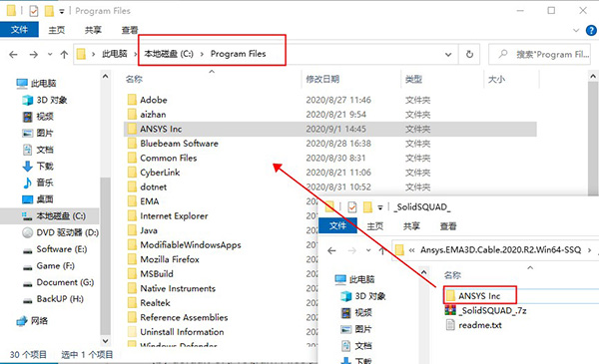The image size is (599, 364).
Task: Open the 共享 tab in _SolidSQUAD_ window
Action: pos(411,225)
